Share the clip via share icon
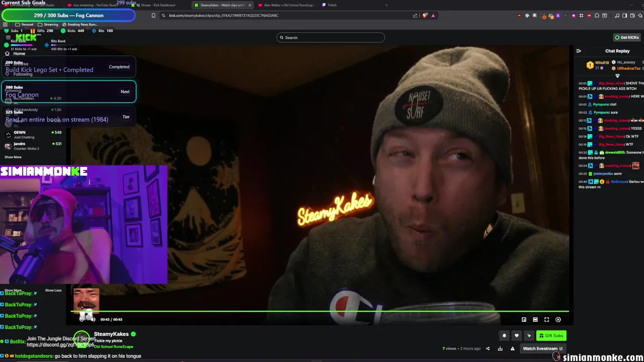Viewport: 644px width, 362px height. [x=488, y=348]
